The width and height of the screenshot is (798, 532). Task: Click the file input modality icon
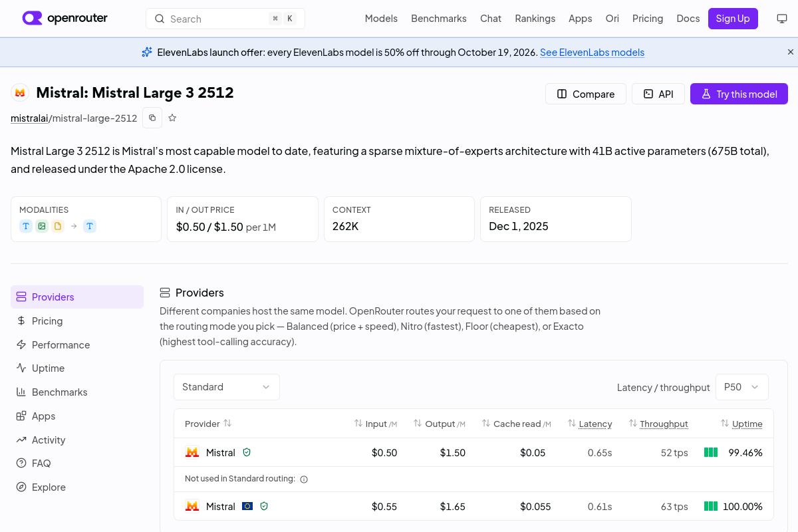point(58,226)
